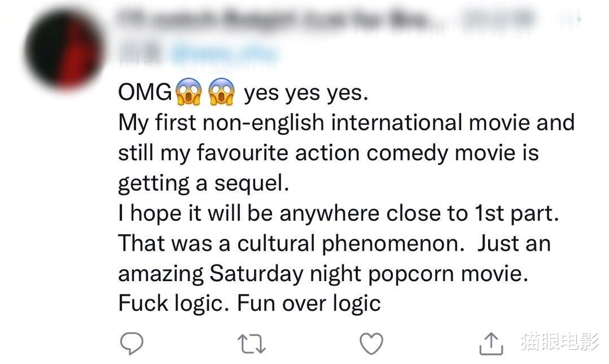Open the reply speech bubble icon
Viewport: 609px width, 364px height.
(132, 344)
